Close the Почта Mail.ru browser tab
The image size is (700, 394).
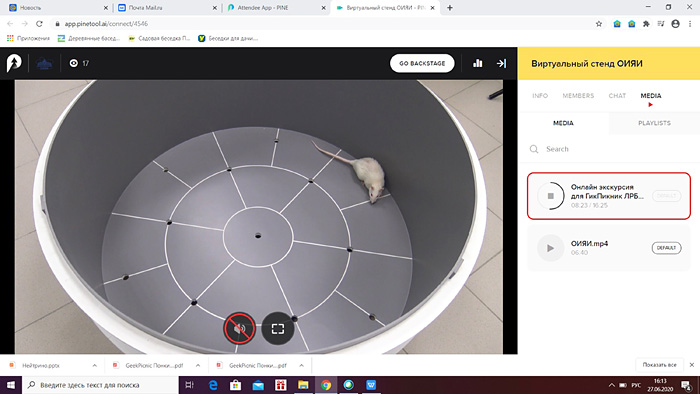click(x=215, y=8)
